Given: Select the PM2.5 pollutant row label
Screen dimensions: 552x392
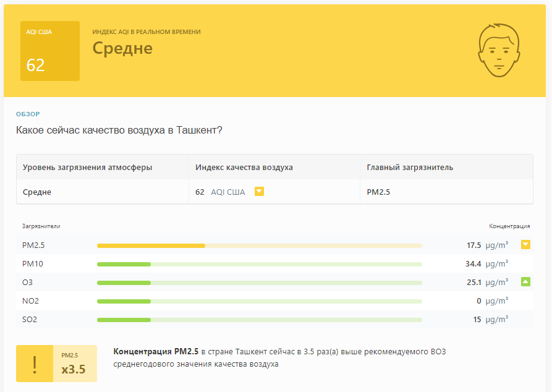Looking at the screenshot, I should (33, 245).
